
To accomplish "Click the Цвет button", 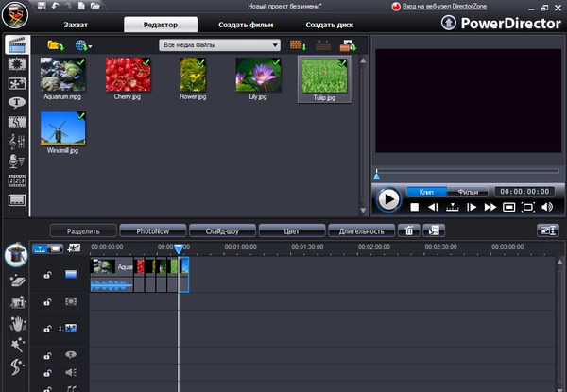I will [x=292, y=230].
